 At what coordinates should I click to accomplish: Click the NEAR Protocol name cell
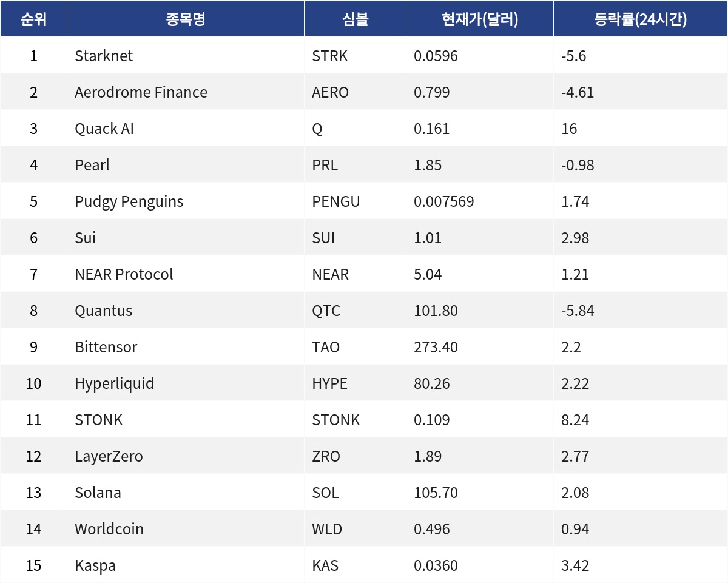(186, 274)
